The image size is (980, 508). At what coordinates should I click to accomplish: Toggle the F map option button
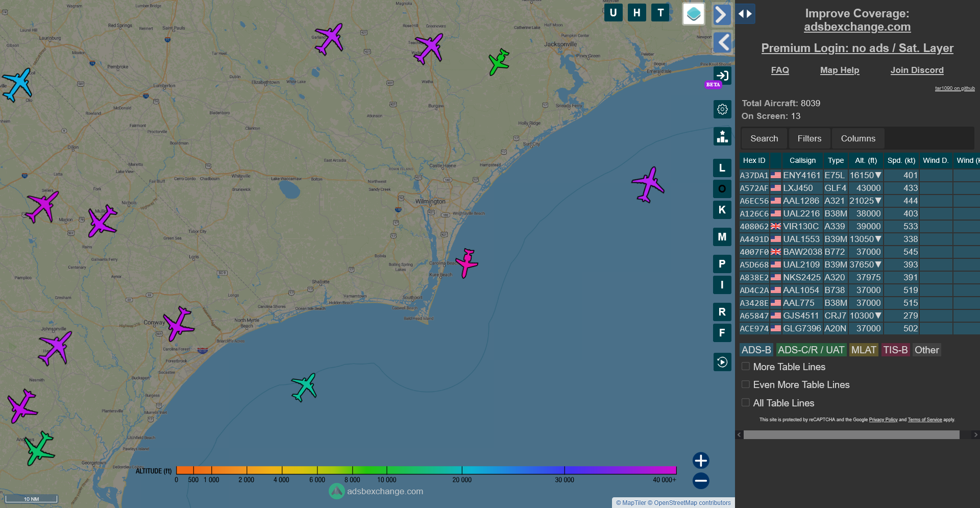[x=722, y=333]
